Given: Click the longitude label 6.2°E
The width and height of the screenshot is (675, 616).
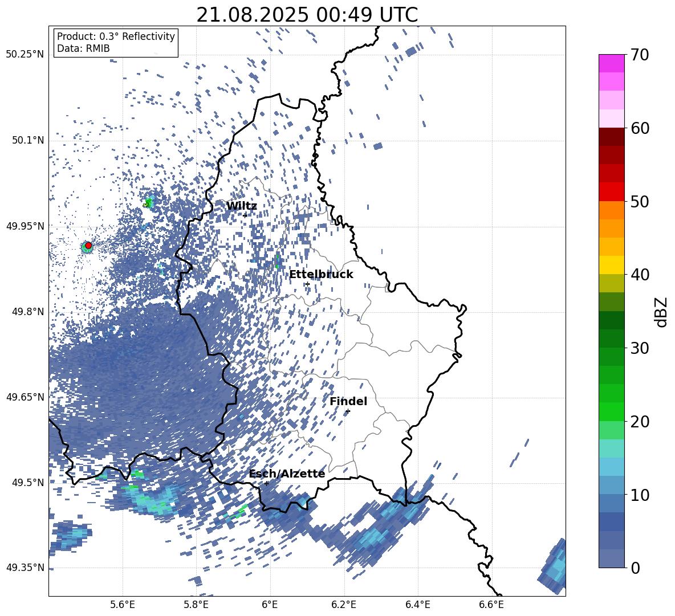Looking at the screenshot, I should tap(344, 605).
